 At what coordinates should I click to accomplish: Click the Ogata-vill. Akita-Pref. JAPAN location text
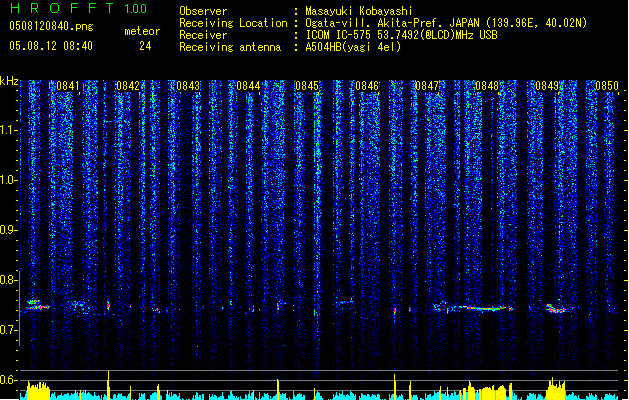click(446, 23)
